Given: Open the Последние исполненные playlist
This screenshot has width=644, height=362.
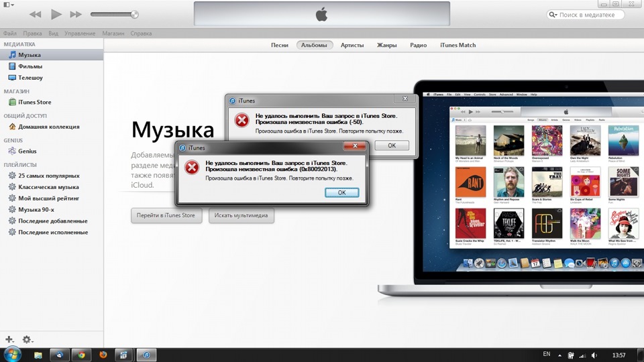Looking at the screenshot, I should pos(52,233).
